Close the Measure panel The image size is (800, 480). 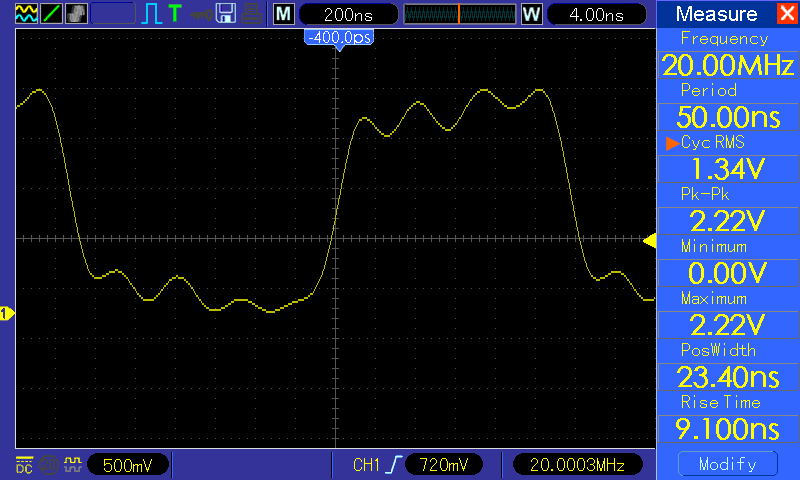(x=788, y=13)
